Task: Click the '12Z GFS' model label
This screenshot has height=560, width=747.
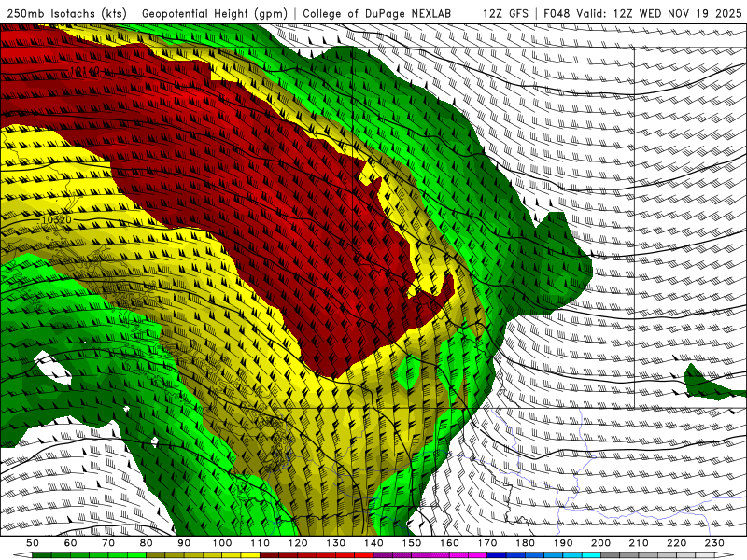Action: tap(505, 13)
